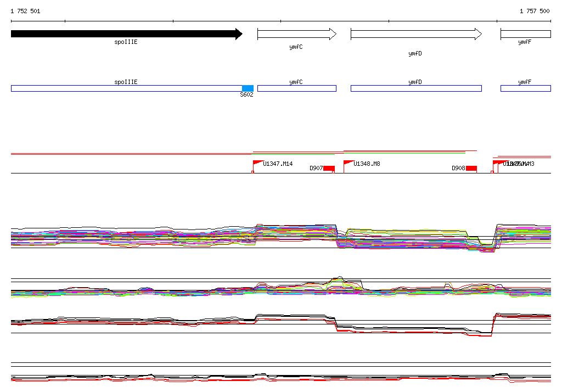Click the blue ymfD segment rectangle

416,88
